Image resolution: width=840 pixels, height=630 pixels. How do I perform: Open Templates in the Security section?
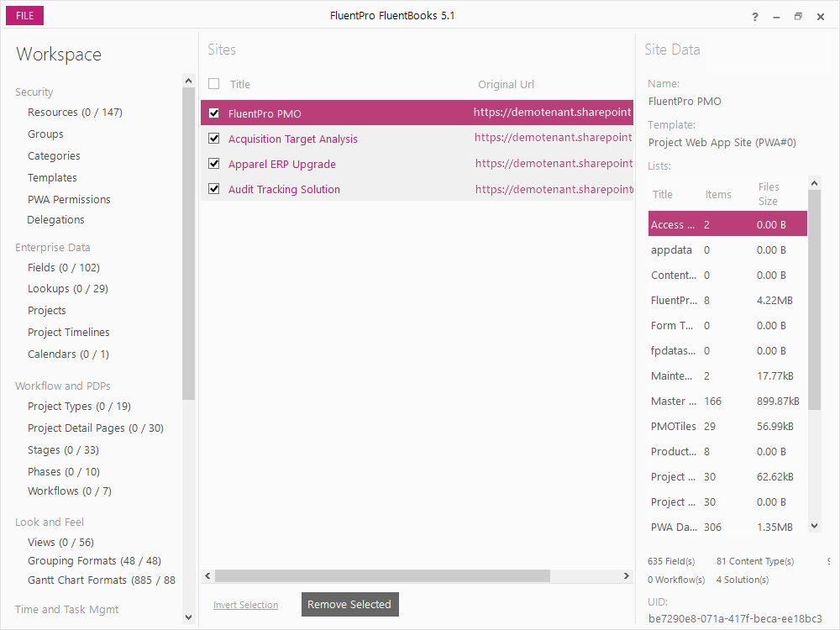pyautogui.click(x=52, y=178)
